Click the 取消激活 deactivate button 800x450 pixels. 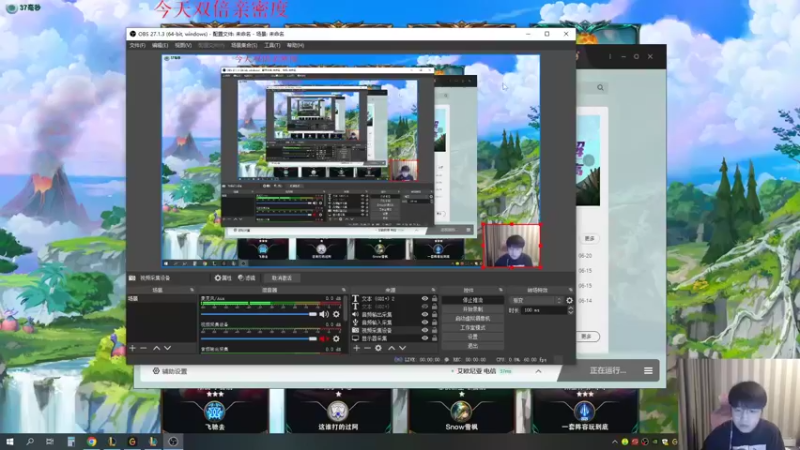coord(282,278)
